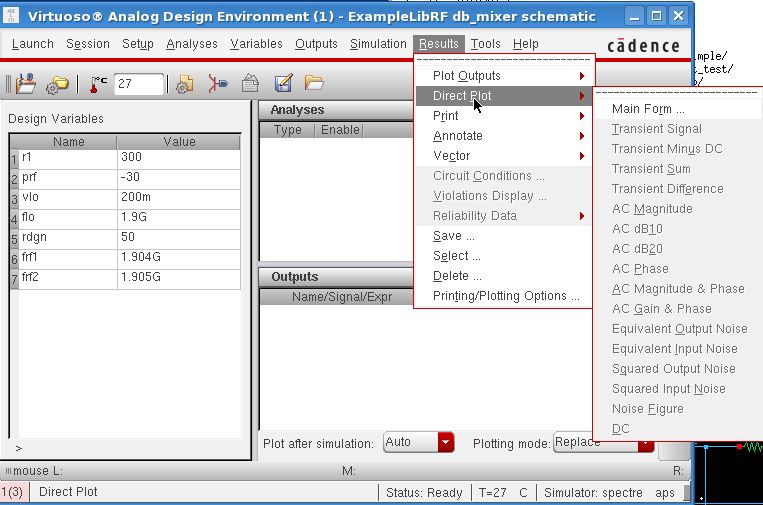Choose AC Phase option
This screenshot has height=505, width=763.
pyautogui.click(x=678, y=269)
